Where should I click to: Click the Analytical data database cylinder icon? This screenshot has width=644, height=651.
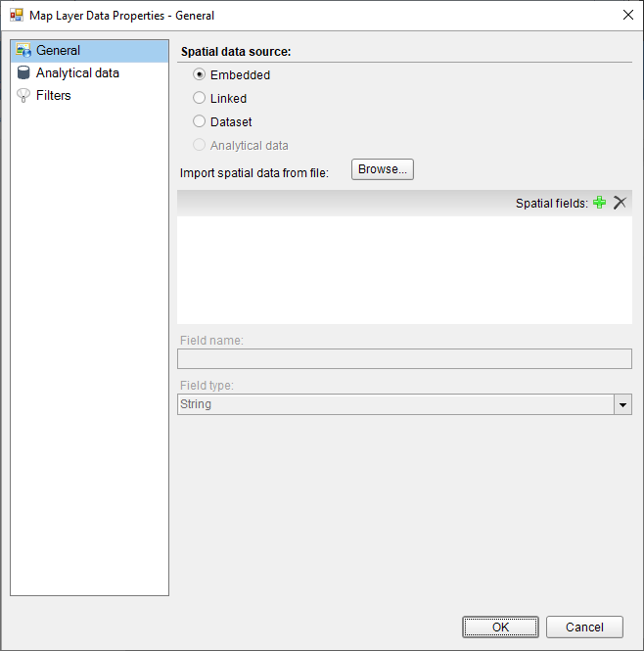pos(23,72)
